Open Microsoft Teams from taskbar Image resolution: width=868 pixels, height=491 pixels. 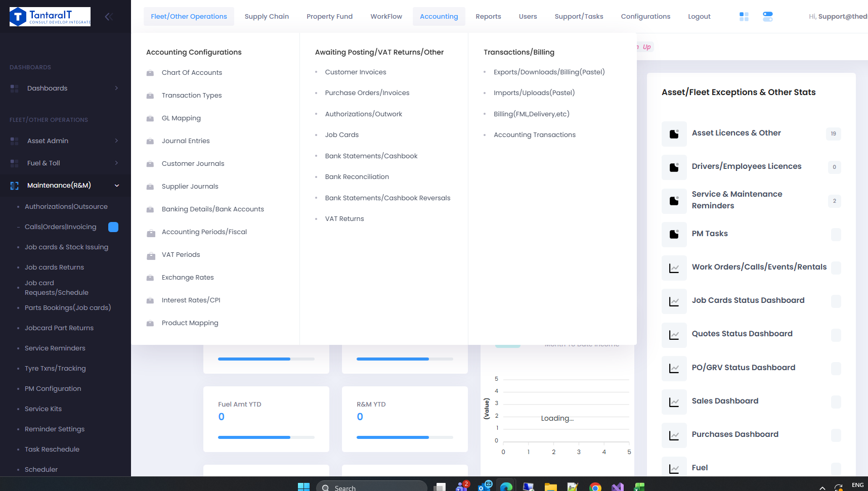coord(462,486)
